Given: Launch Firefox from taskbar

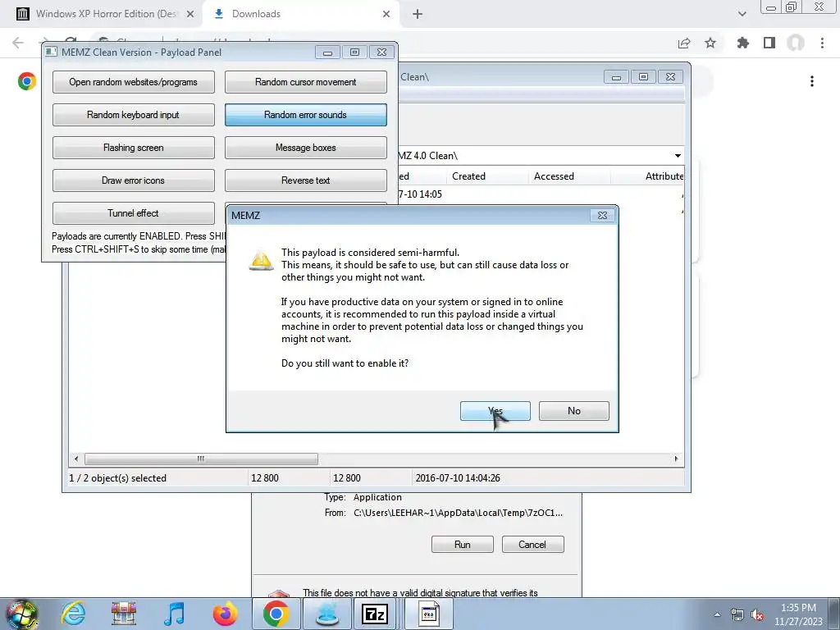Looking at the screenshot, I should (x=225, y=614).
